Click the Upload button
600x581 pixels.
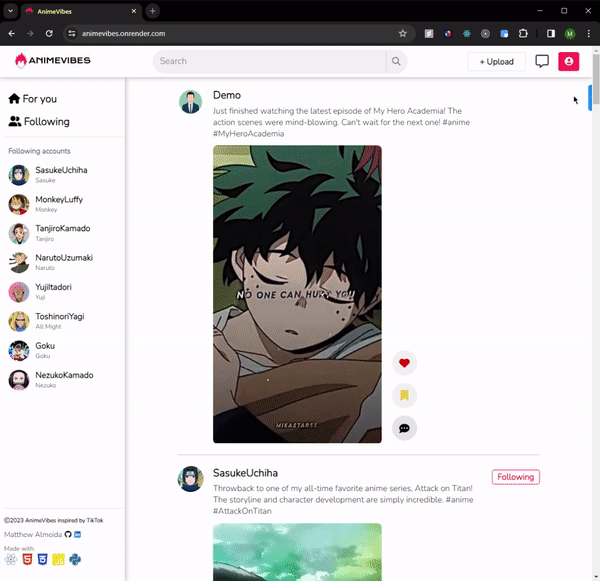(496, 61)
